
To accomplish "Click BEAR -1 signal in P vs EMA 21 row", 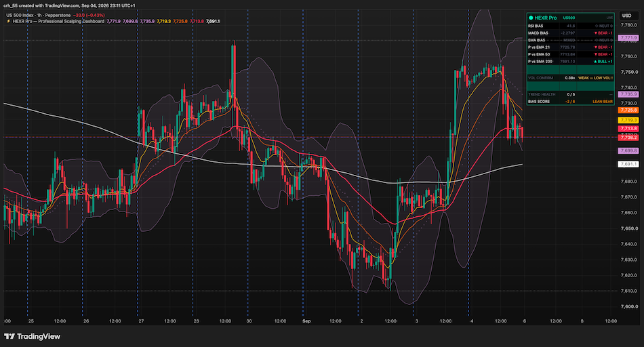I will tap(603, 47).
